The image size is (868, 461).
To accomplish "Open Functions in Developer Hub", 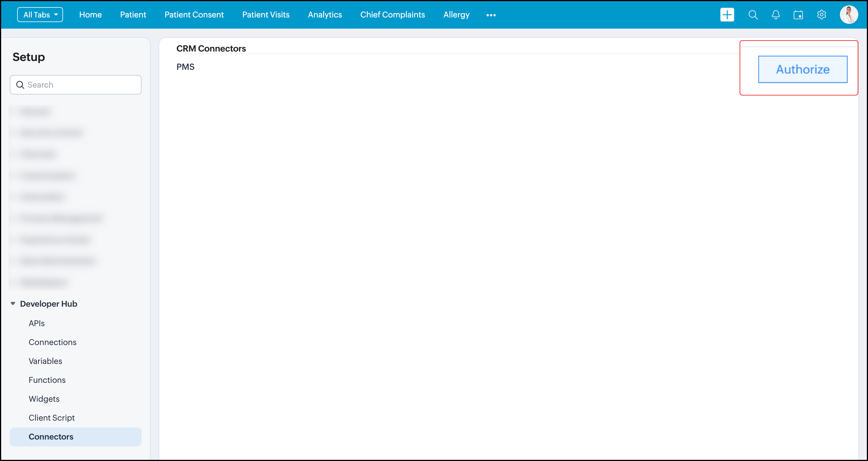I will click(47, 380).
